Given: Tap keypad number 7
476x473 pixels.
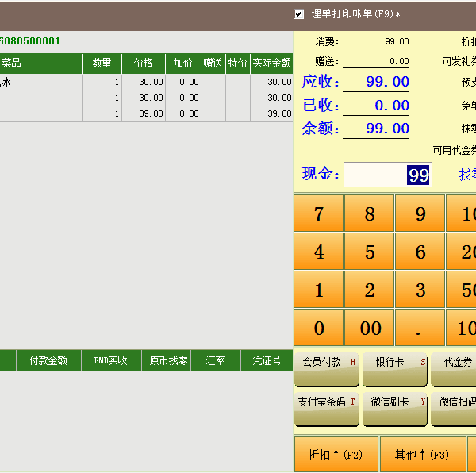Looking at the screenshot, I should click(318, 213).
